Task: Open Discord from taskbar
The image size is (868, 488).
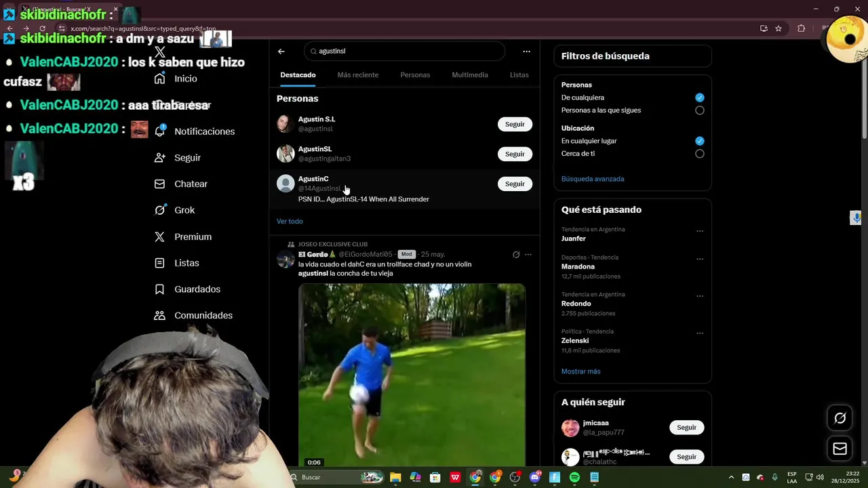Action: coord(535,477)
